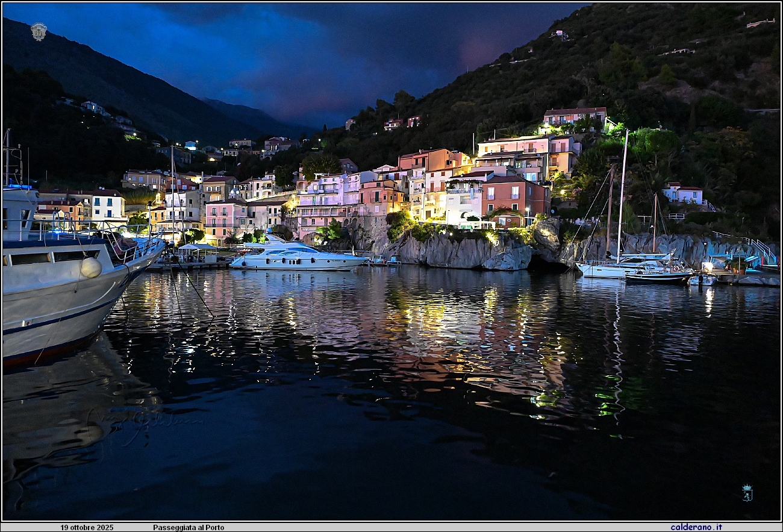783x532 pixels.
Task: Click the illuminated villa at hilltop right
Action: (x=573, y=117)
